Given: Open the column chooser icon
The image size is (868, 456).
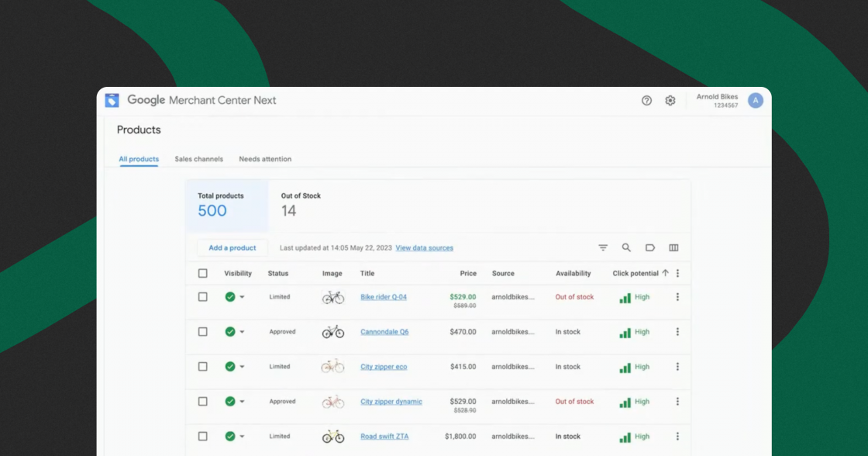Looking at the screenshot, I should tap(673, 247).
